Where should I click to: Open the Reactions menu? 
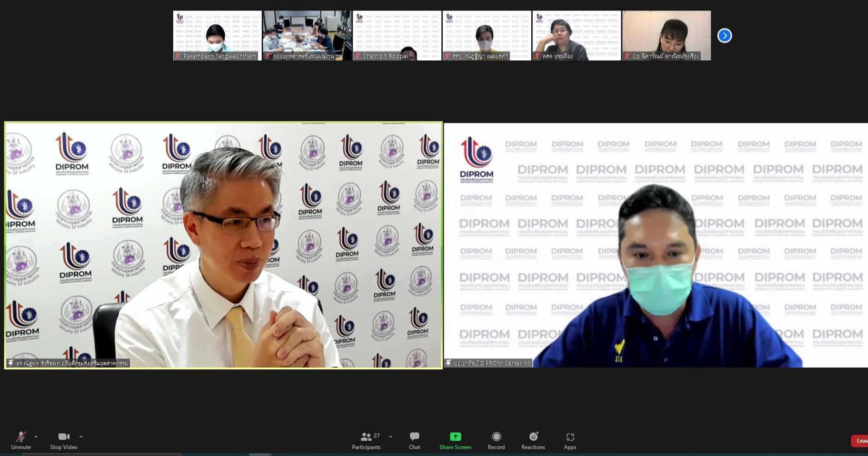pyautogui.click(x=533, y=441)
